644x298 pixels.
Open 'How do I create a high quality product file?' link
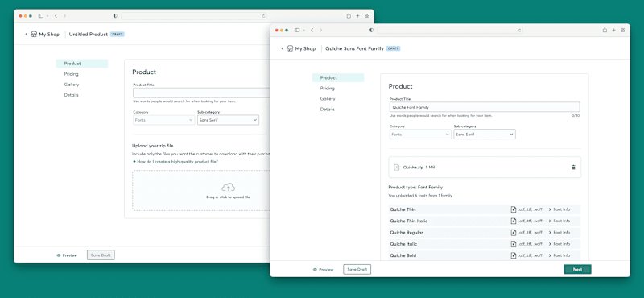[x=175, y=162]
